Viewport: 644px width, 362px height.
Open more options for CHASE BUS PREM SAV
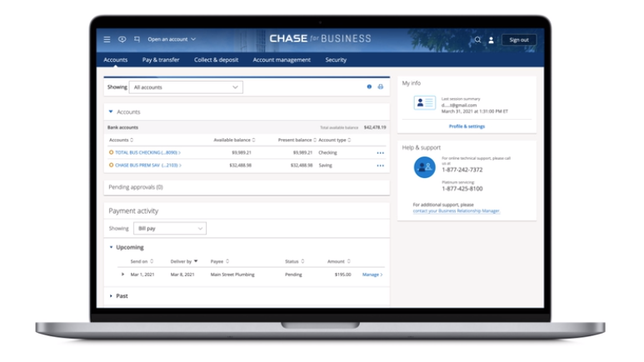coord(381,166)
